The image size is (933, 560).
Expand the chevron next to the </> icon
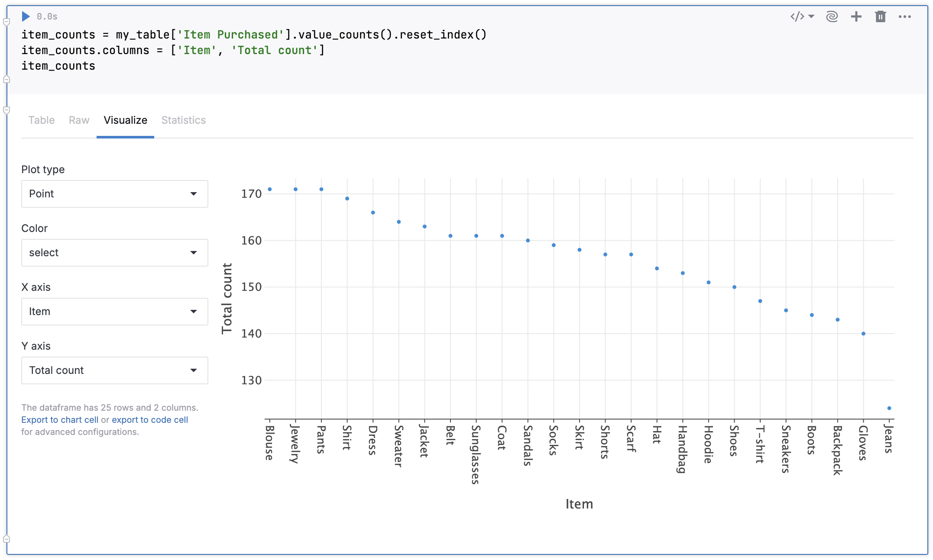(x=811, y=16)
